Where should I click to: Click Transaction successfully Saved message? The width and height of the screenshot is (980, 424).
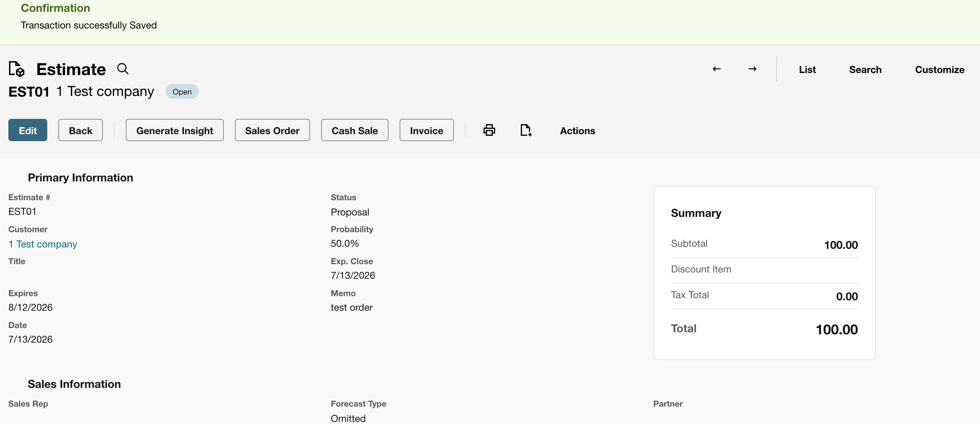tap(89, 25)
